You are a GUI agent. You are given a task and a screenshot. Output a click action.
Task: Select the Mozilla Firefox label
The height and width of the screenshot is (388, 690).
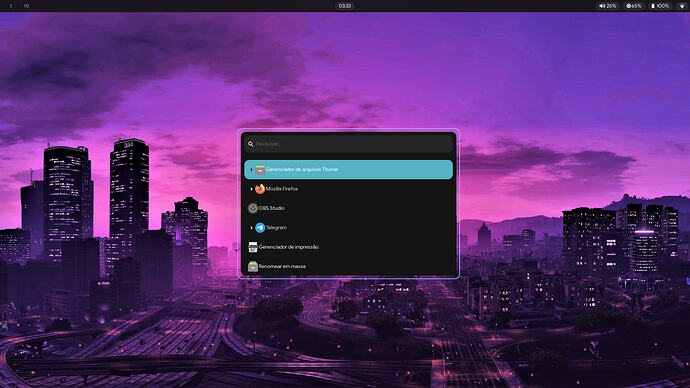tap(282, 189)
